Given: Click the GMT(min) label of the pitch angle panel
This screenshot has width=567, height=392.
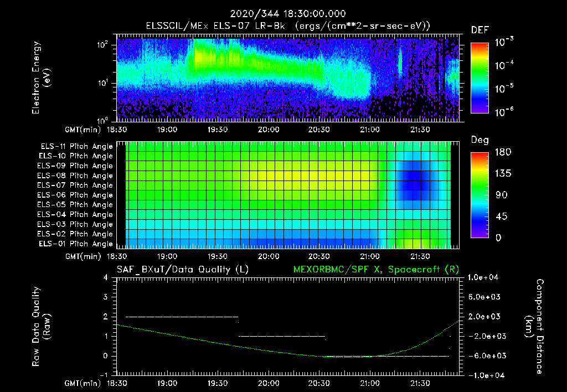Looking at the screenshot, I should pos(83,257).
